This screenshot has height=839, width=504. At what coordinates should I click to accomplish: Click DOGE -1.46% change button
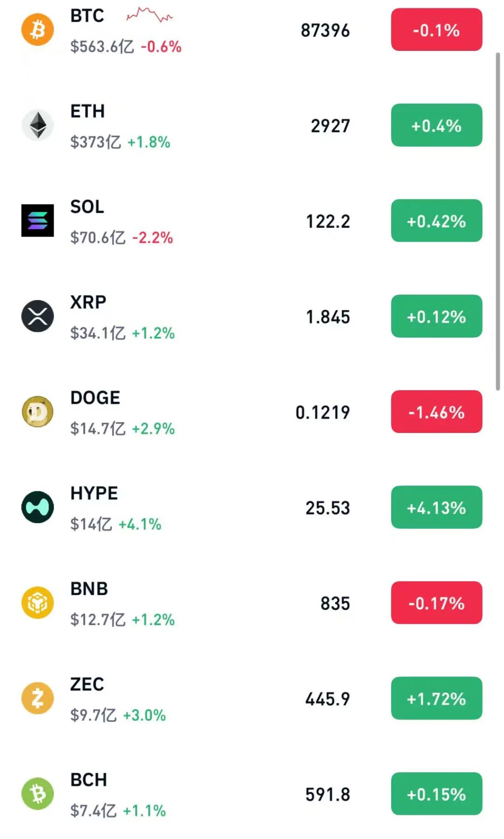436,412
